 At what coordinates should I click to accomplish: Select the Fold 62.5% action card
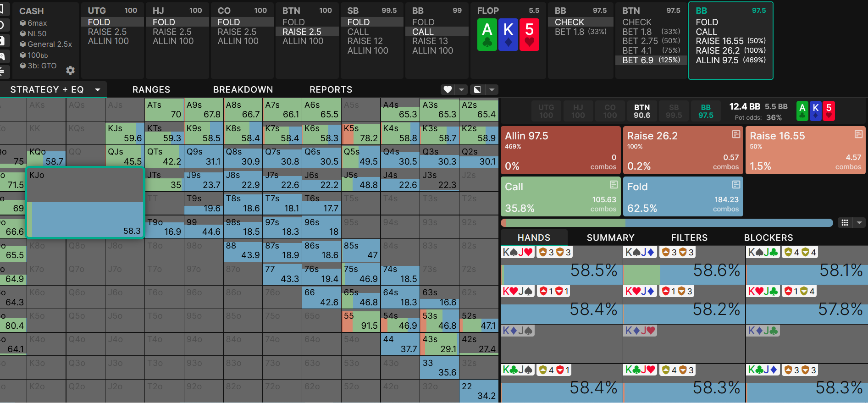(x=683, y=196)
